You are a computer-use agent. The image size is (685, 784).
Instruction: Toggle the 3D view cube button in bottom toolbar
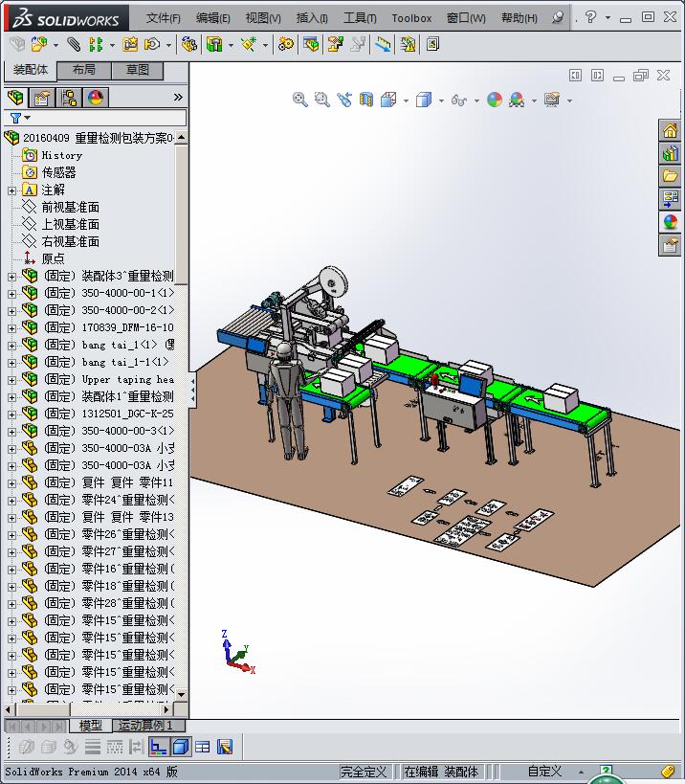(181, 747)
